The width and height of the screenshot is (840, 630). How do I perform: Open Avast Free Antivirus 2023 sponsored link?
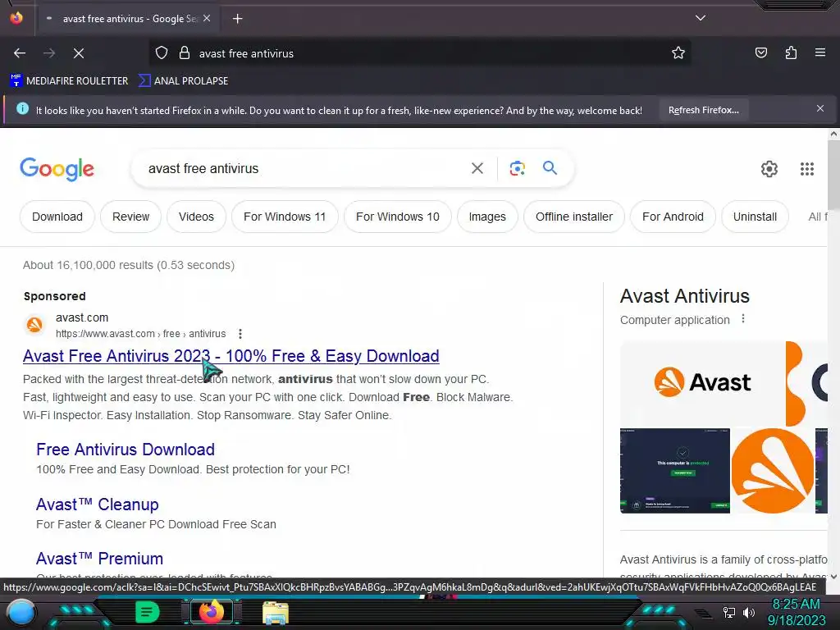point(231,356)
